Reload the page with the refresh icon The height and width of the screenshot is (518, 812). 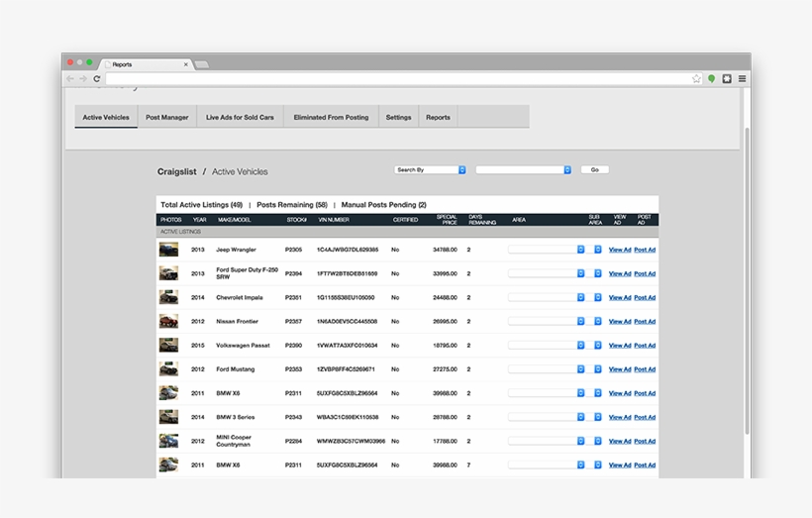[96, 78]
